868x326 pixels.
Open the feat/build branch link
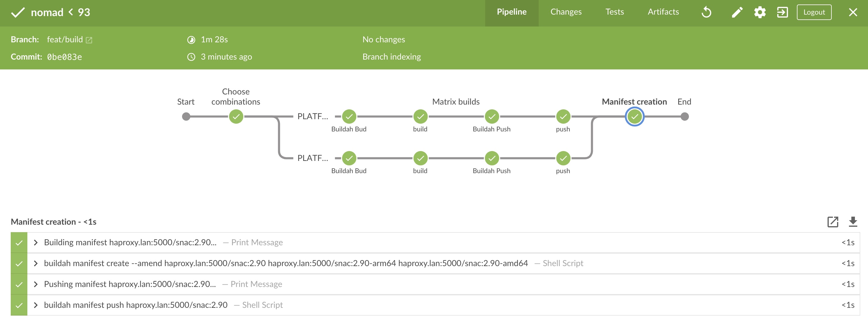click(65, 40)
